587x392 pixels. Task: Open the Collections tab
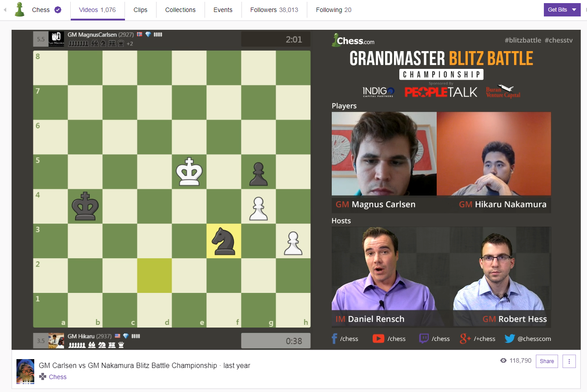pos(180,10)
